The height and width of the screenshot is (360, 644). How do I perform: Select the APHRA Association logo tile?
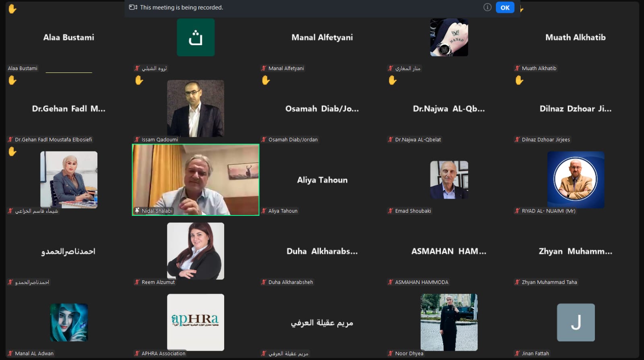tap(196, 322)
